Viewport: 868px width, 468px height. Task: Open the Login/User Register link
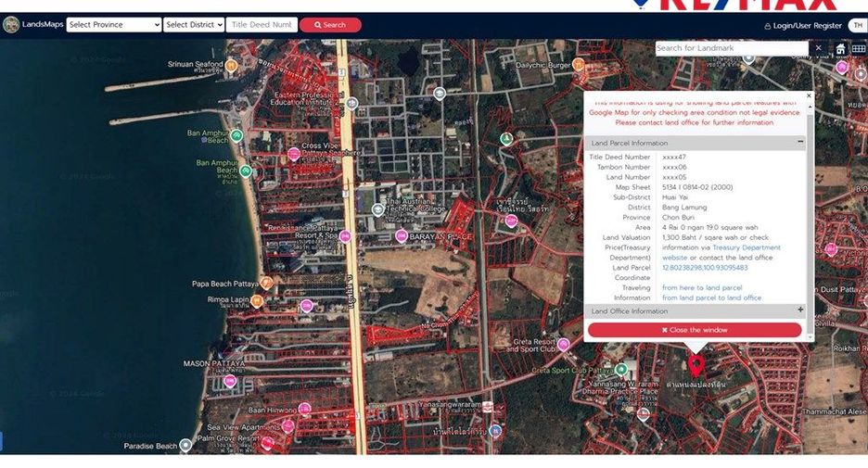click(x=803, y=25)
